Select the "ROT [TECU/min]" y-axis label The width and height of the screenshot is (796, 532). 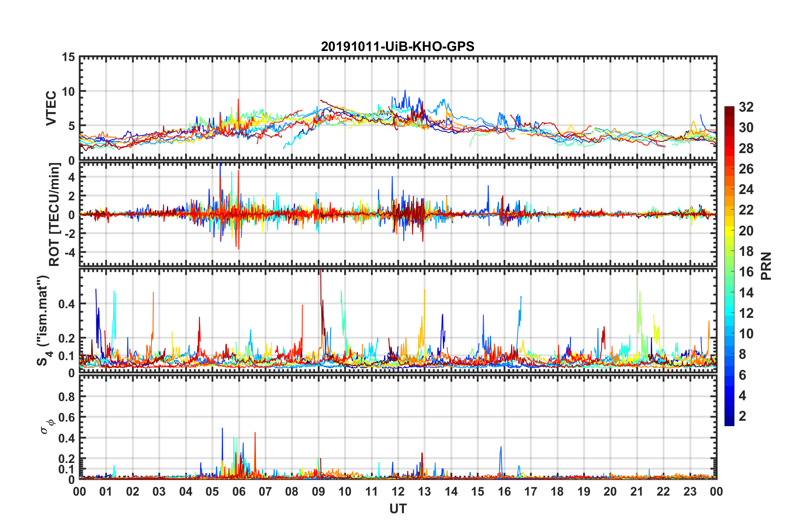54,214
